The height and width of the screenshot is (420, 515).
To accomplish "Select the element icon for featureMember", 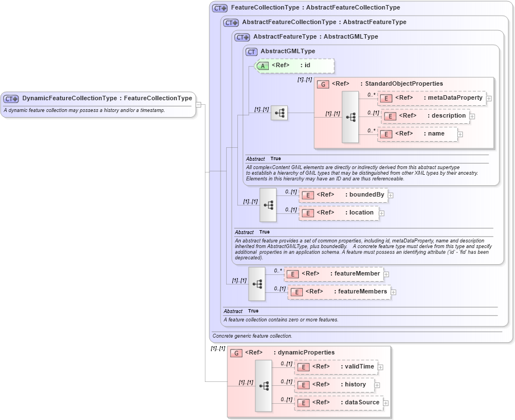I will (x=292, y=274).
